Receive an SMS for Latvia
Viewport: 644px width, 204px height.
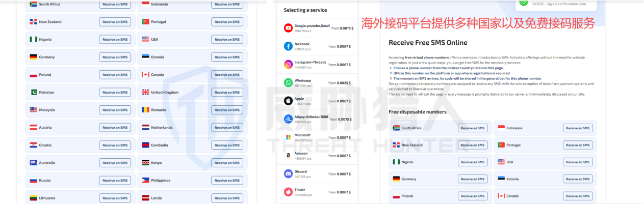(x=227, y=198)
